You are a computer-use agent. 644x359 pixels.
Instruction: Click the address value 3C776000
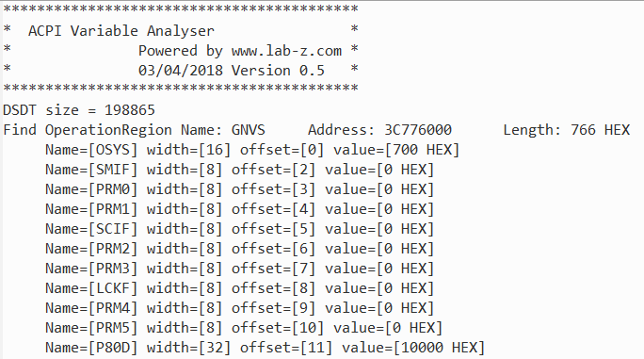[418, 130]
